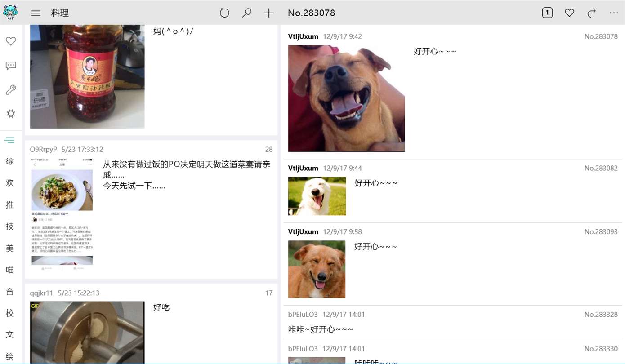The image size is (625, 364).
Task: Click user ID O9RrpyP
Action: click(44, 149)
